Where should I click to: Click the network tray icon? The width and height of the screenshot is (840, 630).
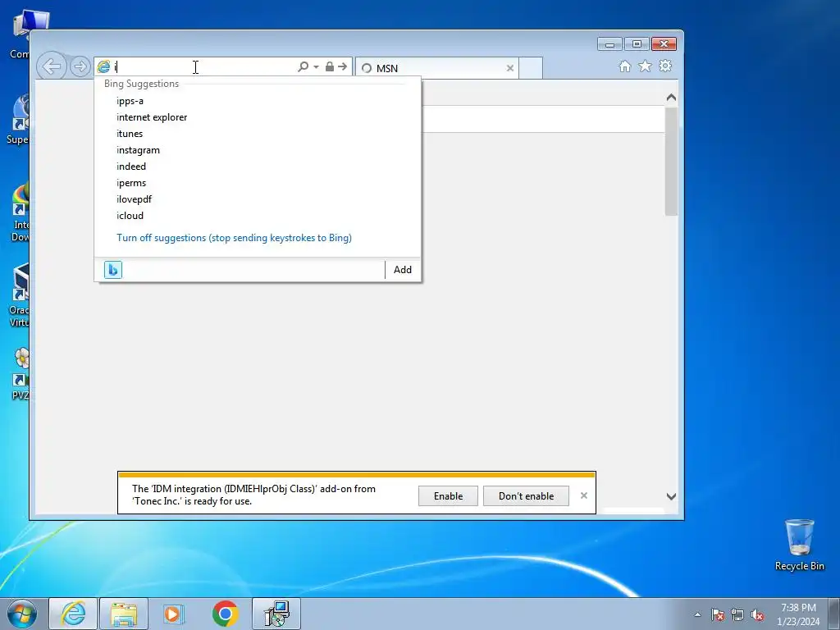pos(737,614)
